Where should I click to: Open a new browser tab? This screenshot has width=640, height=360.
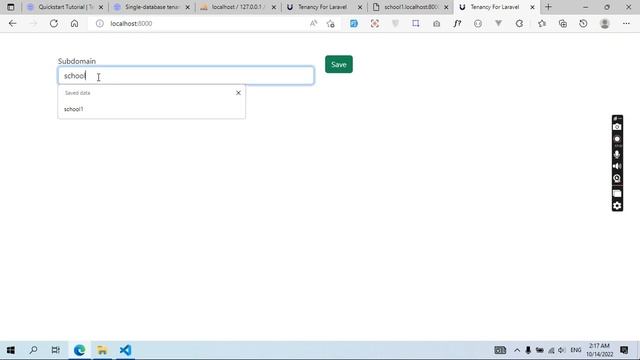[548, 7]
